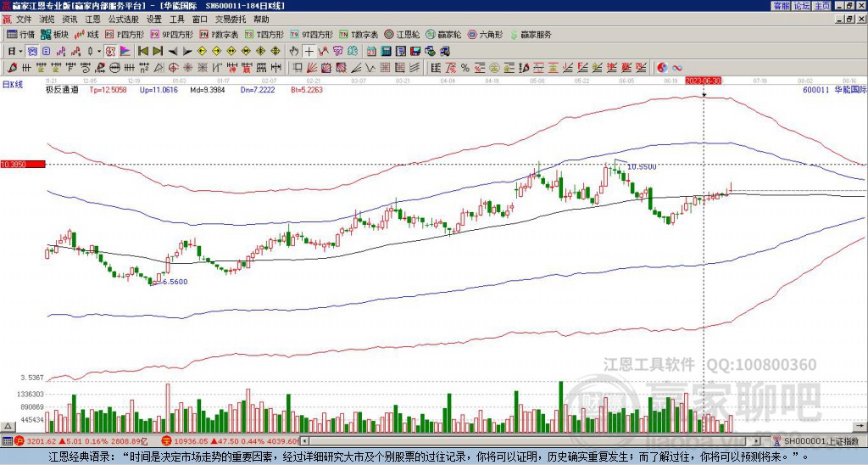The image size is (868, 465).
Task: Select the Gann fan lines tool
Action: (311, 68)
